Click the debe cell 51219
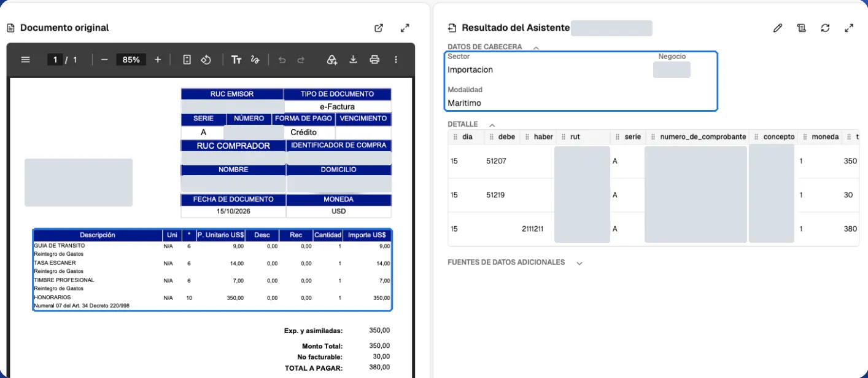The width and height of the screenshot is (868, 378). coord(495,195)
